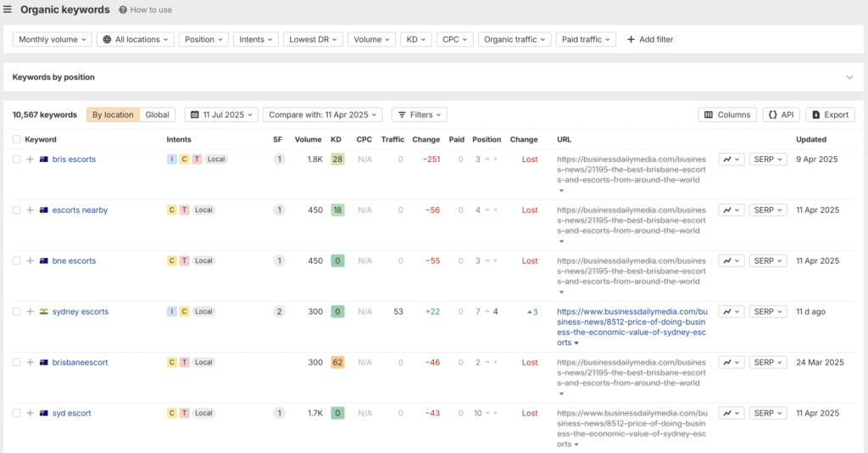Expand the Keywords by position panel
Image resolution: width=868 pixels, height=453 pixels.
point(849,77)
